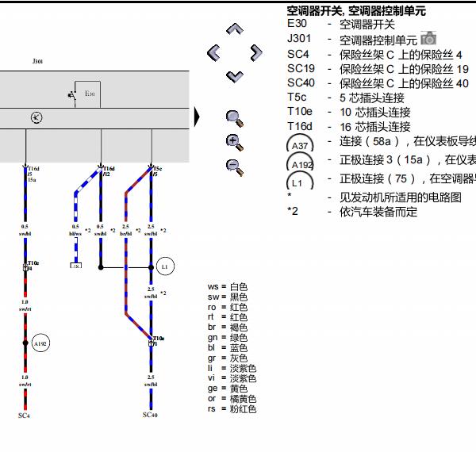Screen dimensions: 476x452
Task: Click the pan right arrow
Action: 256,53
